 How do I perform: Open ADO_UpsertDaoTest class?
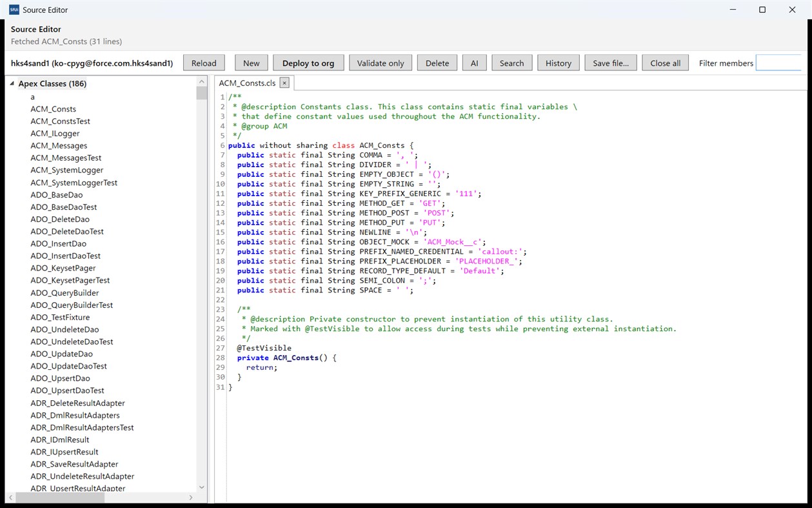pos(68,391)
